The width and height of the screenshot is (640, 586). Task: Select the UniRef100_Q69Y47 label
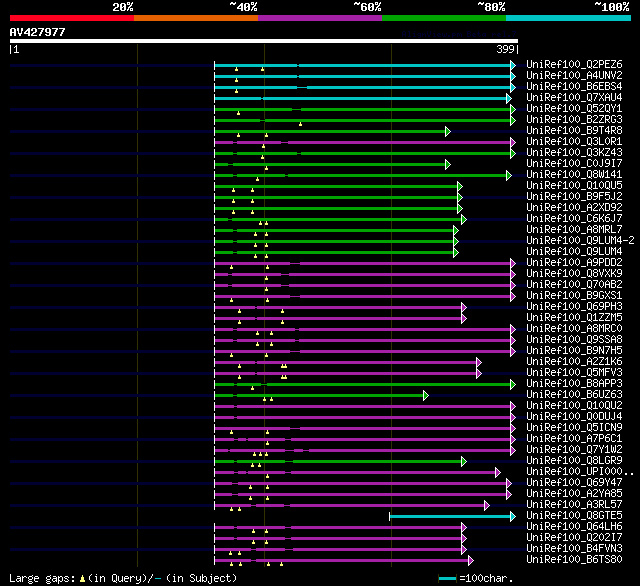(574, 483)
